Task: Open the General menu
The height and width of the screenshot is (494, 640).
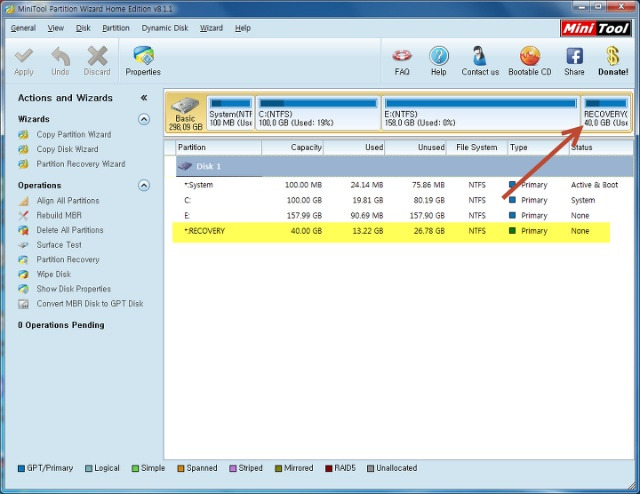Action: (x=23, y=28)
